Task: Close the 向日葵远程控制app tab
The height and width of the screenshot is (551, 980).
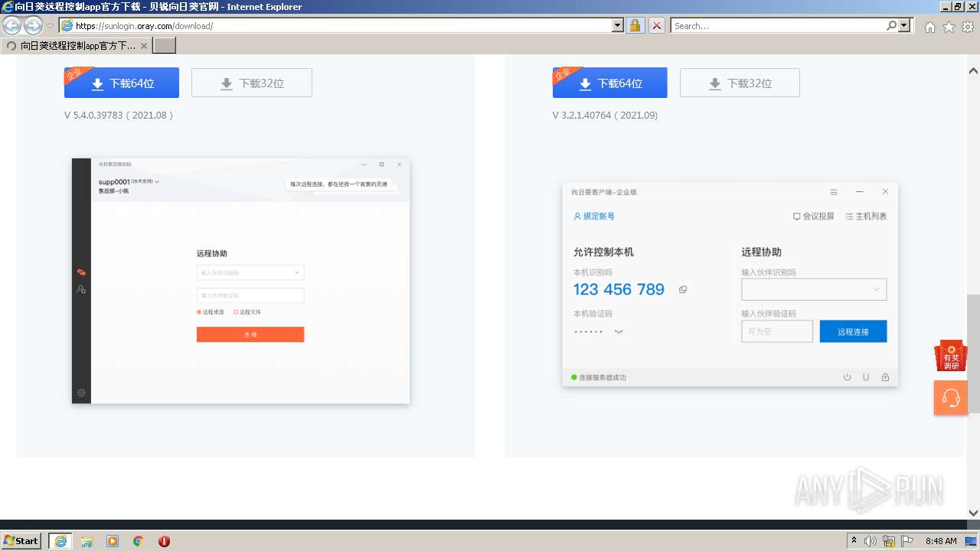Action: pyautogui.click(x=144, y=46)
